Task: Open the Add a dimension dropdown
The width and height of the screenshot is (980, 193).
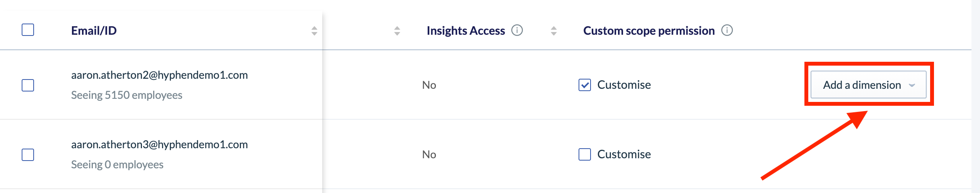Action: [x=869, y=85]
